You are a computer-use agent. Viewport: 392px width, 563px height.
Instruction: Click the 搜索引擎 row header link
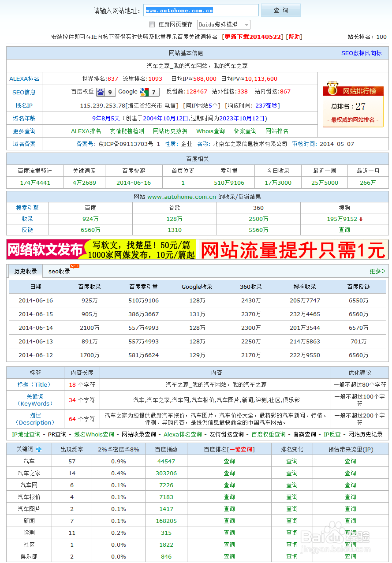(27, 208)
